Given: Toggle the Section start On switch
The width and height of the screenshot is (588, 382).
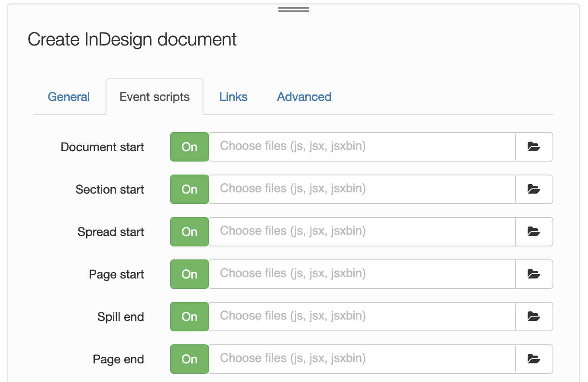Looking at the screenshot, I should point(189,189).
